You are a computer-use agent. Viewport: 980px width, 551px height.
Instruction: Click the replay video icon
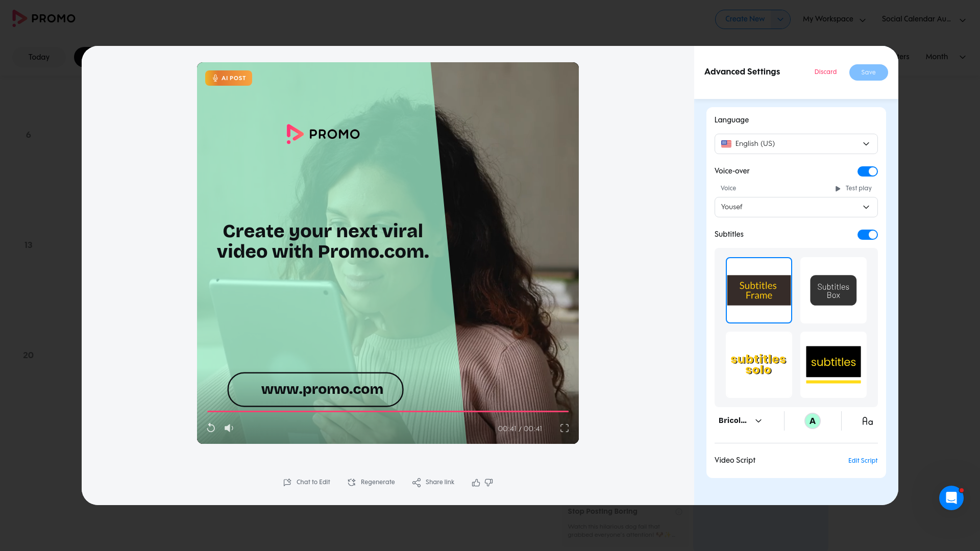pos(211,428)
